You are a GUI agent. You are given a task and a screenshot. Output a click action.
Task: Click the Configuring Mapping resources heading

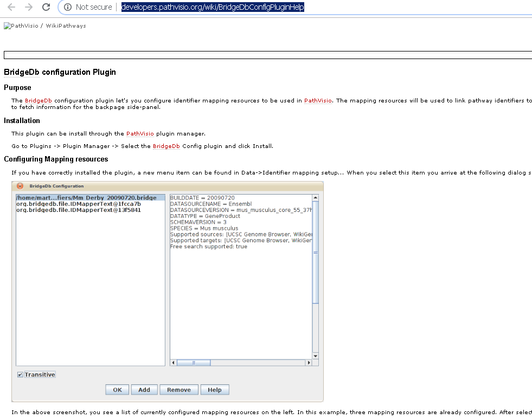(56, 159)
